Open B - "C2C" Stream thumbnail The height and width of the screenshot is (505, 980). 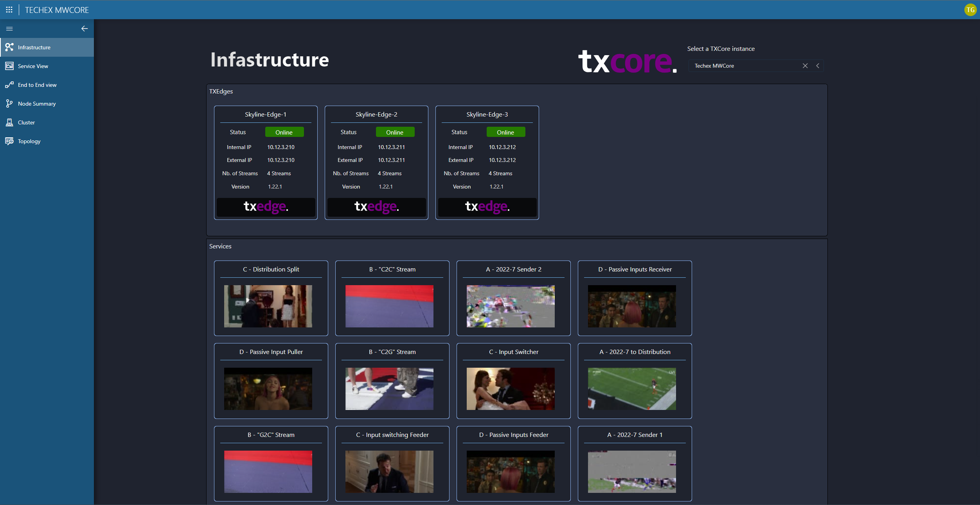389,306
